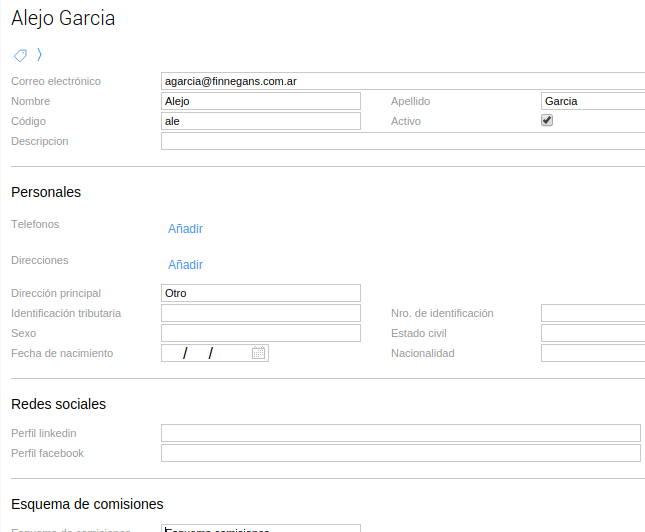Click Añadir link for Telefonos
Viewport: 645px width, 532px height.
click(185, 229)
